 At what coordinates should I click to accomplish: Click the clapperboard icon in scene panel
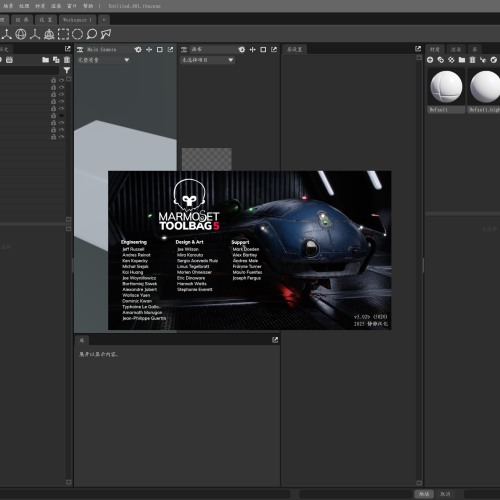click(9, 60)
